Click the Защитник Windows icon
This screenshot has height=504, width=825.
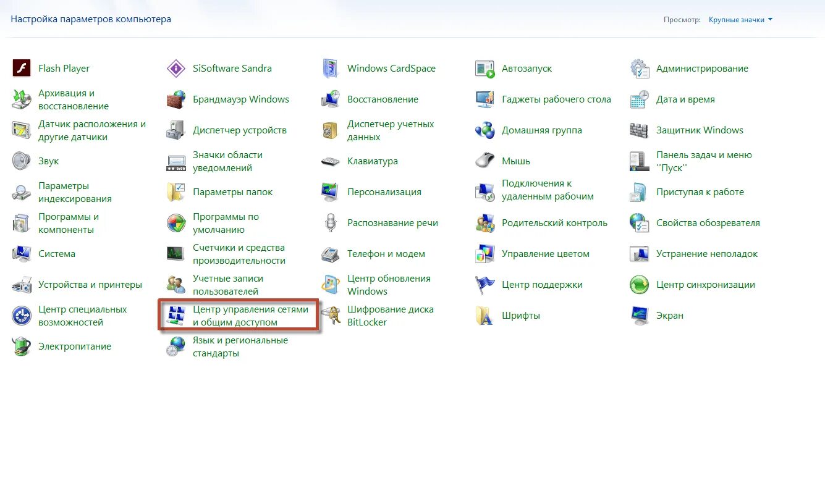click(640, 130)
